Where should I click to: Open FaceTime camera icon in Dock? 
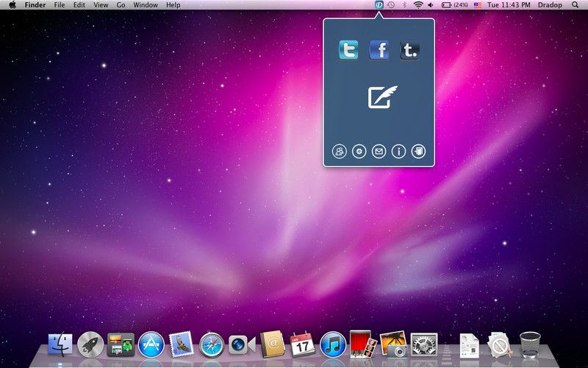point(242,345)
